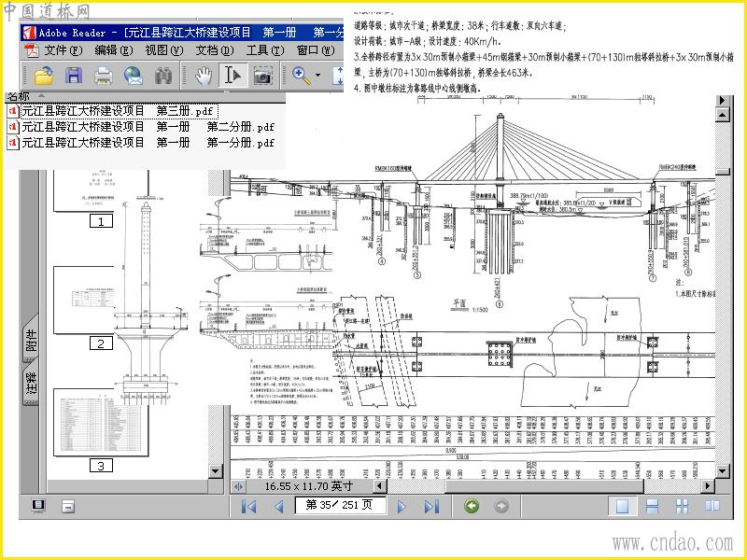Click the Print icon in toolbar
The image size is (747, 560).
click(x=104, y=76)
